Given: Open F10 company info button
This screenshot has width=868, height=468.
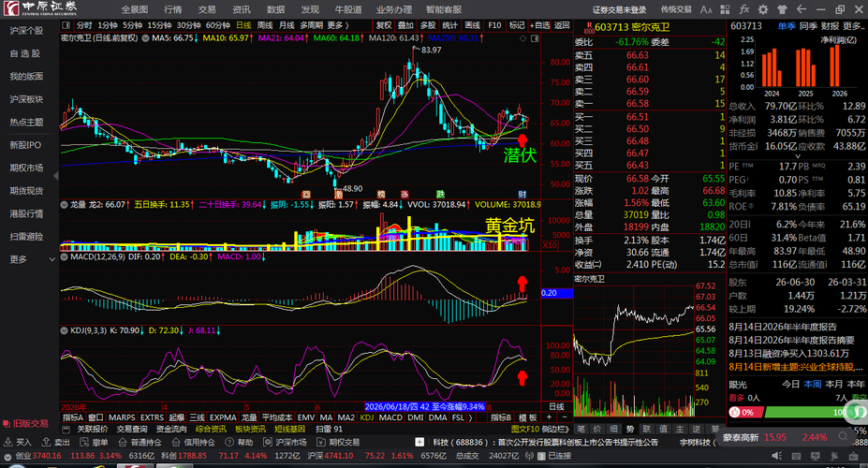Looking at the screenshot, I should [494, 25].
